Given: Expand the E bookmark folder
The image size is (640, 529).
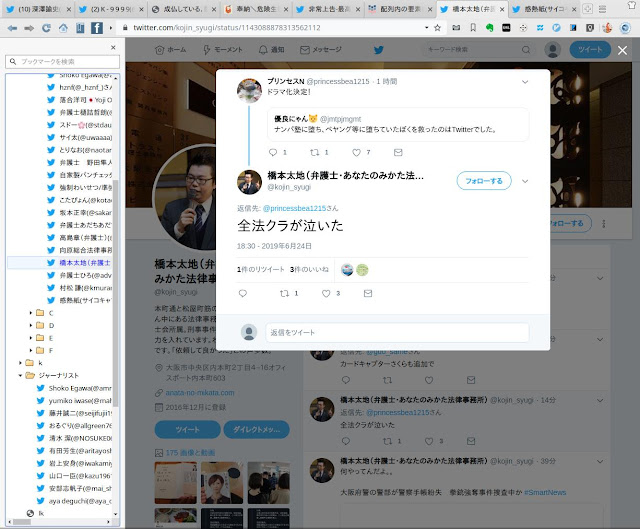Looking at the screenshot, I should point(31,338).
